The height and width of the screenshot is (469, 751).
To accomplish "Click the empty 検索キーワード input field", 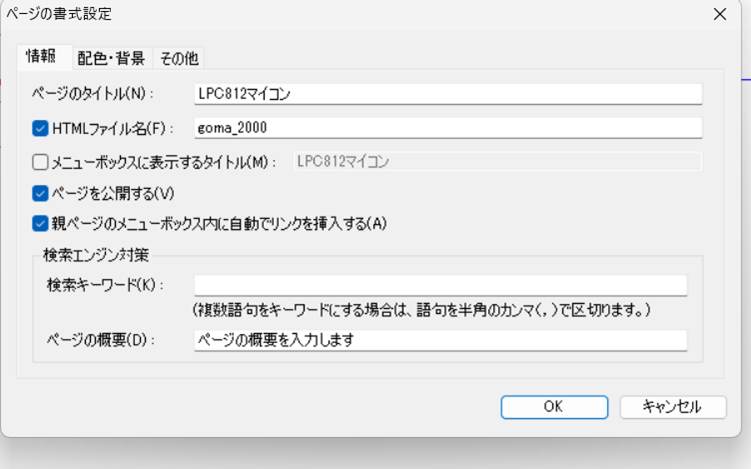I will click(x=440, y=286).
